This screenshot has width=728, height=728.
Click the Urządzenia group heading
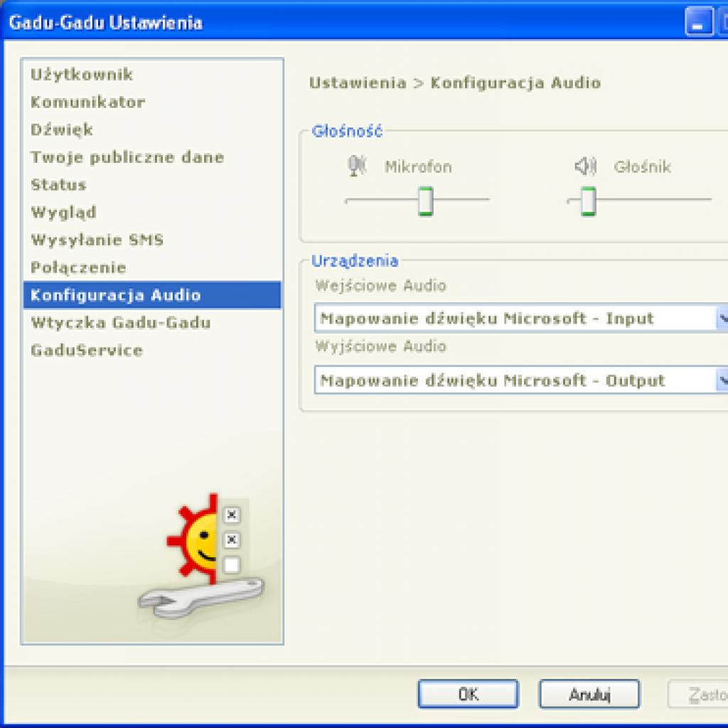tap(355, 261)
